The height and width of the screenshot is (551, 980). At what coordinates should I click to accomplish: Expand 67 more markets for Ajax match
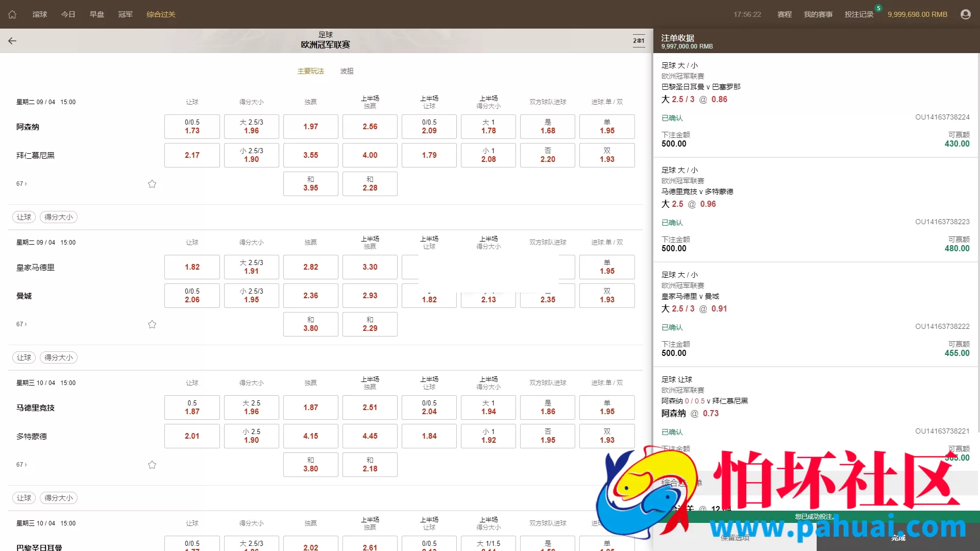(x=21, y=184)
